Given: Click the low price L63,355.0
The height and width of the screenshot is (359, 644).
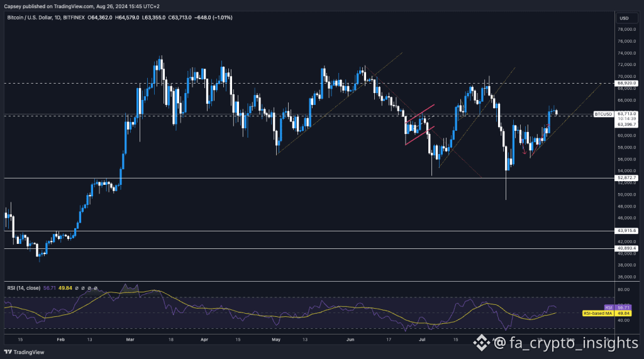Looking at the screenshot, I should coord(153,18).
